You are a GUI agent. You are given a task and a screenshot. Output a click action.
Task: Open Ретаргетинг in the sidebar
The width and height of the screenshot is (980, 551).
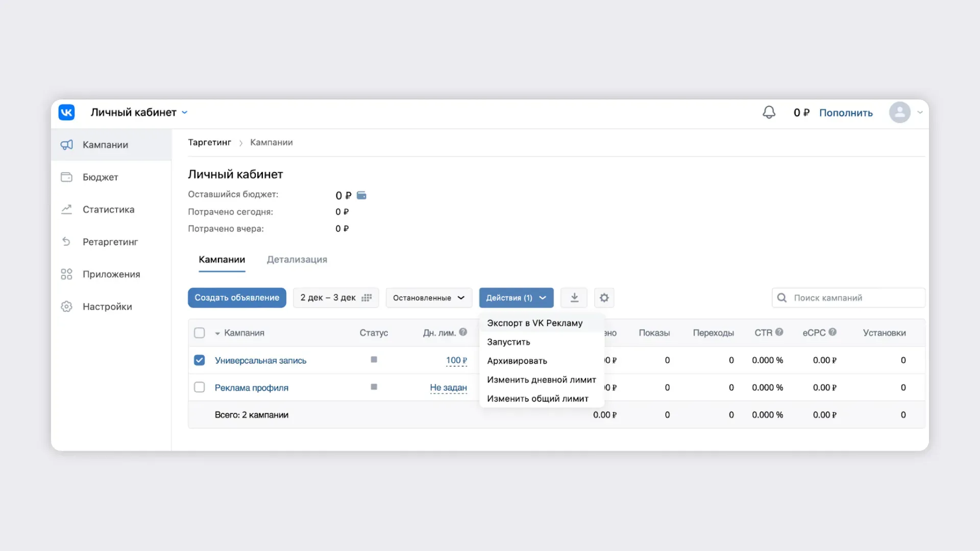click(110, 242)
